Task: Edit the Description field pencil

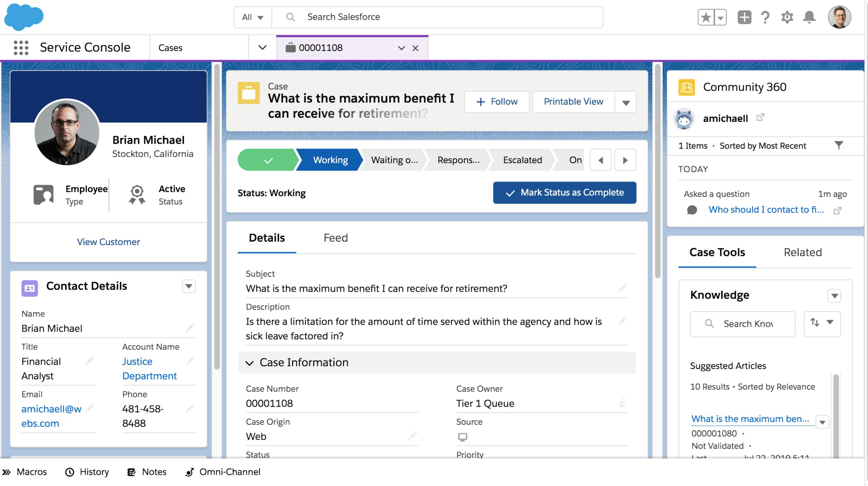Action: (623, 321)
